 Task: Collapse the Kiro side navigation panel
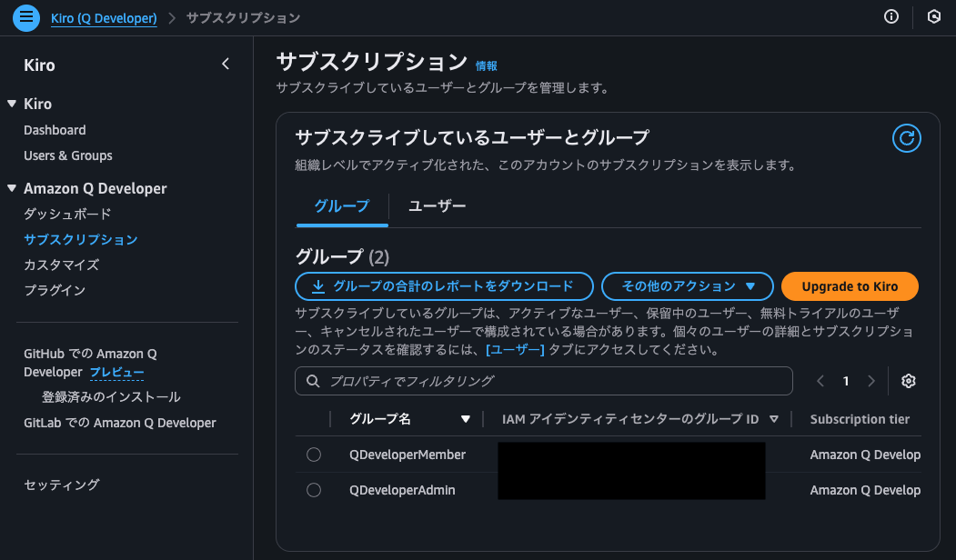[x=226, y=64]
